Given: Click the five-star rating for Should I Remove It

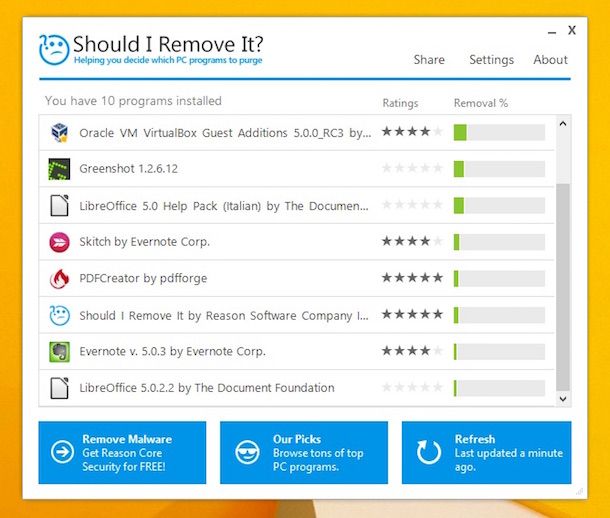Looking at the screenshot, I should (412, 314).
